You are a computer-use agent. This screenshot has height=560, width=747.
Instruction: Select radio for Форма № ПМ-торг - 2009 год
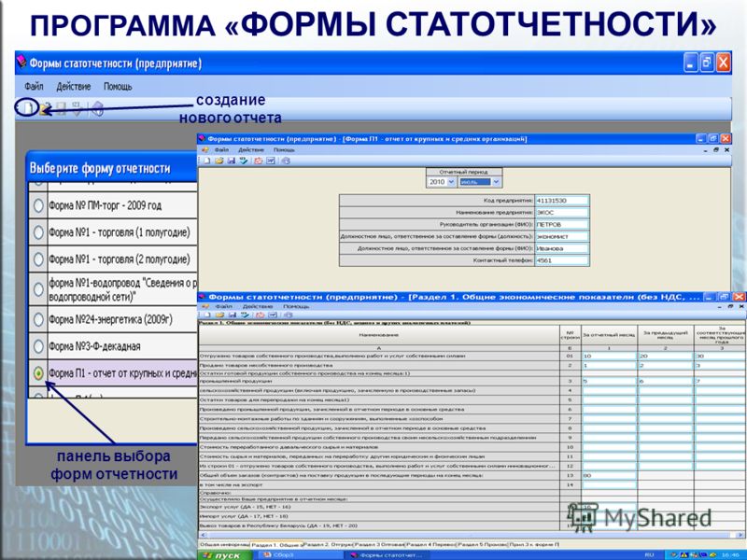click(38, 205)
